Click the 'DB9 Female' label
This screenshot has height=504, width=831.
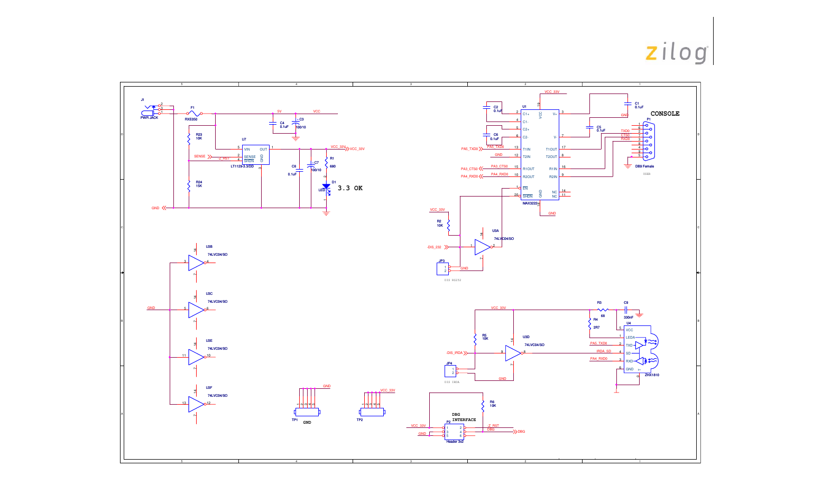(644, 166)
